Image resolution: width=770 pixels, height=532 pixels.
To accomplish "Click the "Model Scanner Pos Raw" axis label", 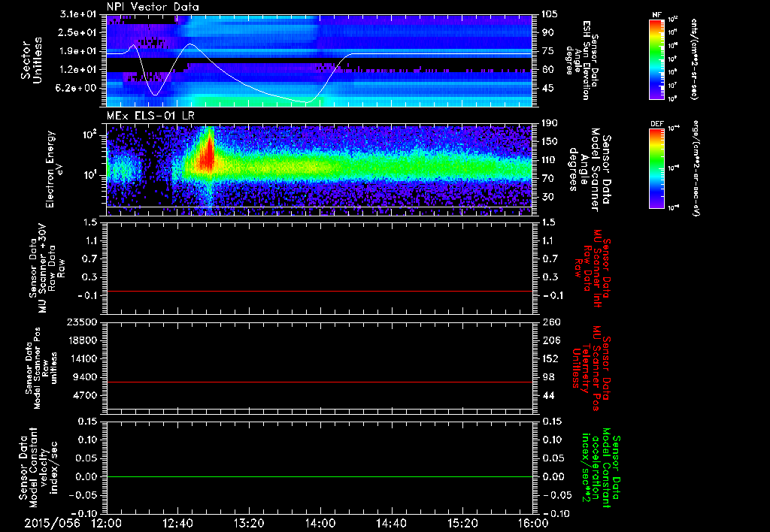I will coord(41,367).
